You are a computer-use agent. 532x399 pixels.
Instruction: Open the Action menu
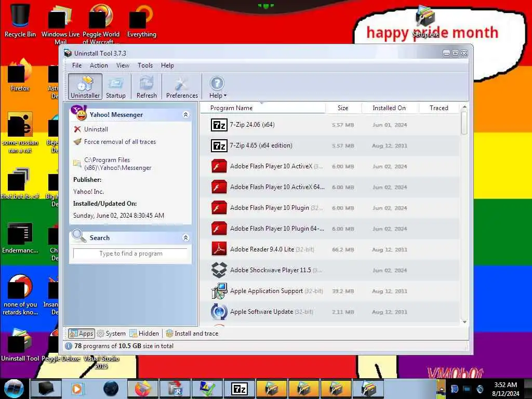click(x=99, y=65)
